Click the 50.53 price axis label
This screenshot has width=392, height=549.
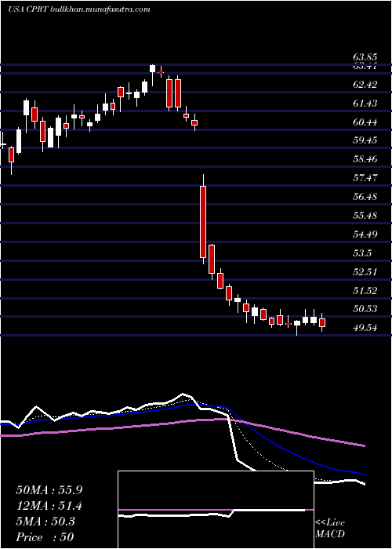point(365,309)
